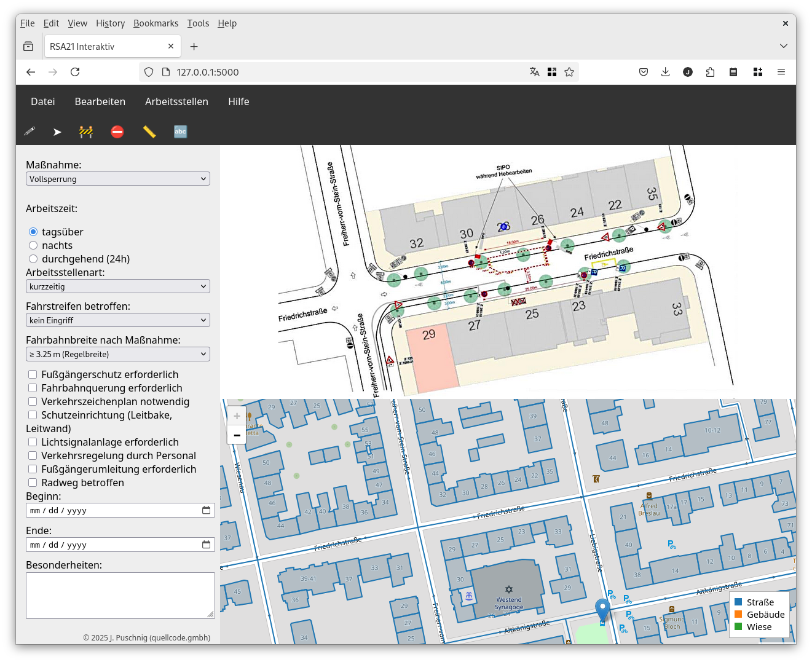Toggle Lichtsignalanlage erforderlich checkbox
This screenshot has width=812, height=662.
pyautogui.click(x=33, y=442)
